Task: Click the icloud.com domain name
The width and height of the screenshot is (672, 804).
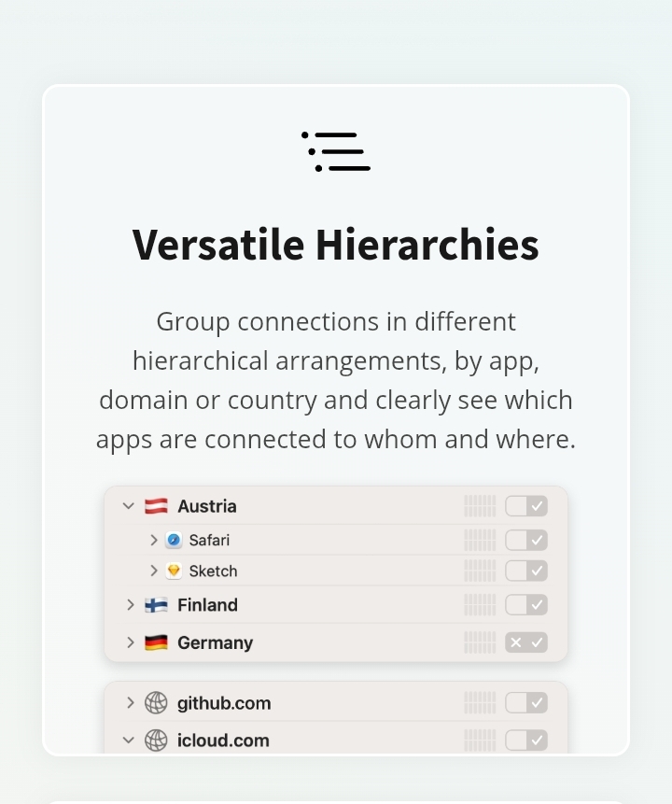Action: click(223, 741)
